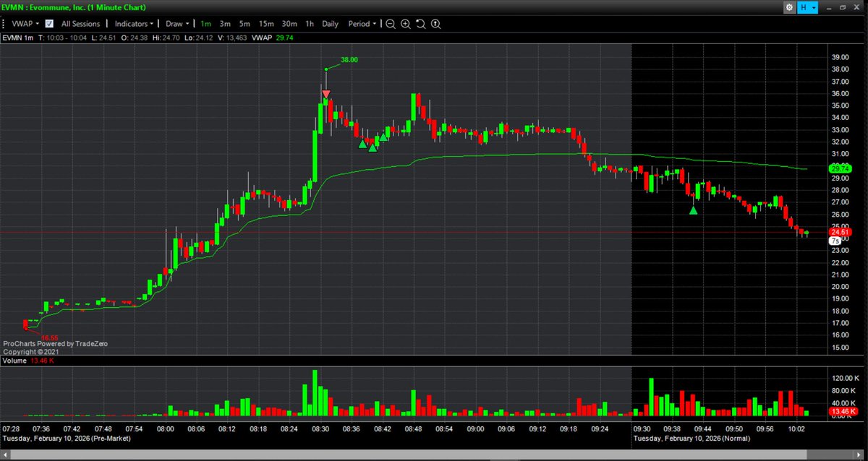Click the V: 13,463 volume readout
Image resolution: width=868 pixels, height=461 pixels.
pos(233,38)
